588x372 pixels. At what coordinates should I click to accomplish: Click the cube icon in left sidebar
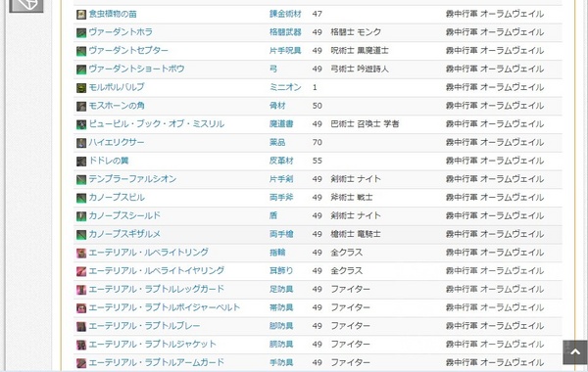click(x=26, y=4)
